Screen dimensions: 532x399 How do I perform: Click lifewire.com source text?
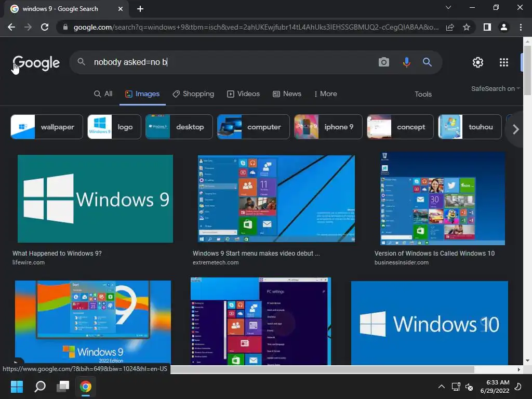(29, 262)
